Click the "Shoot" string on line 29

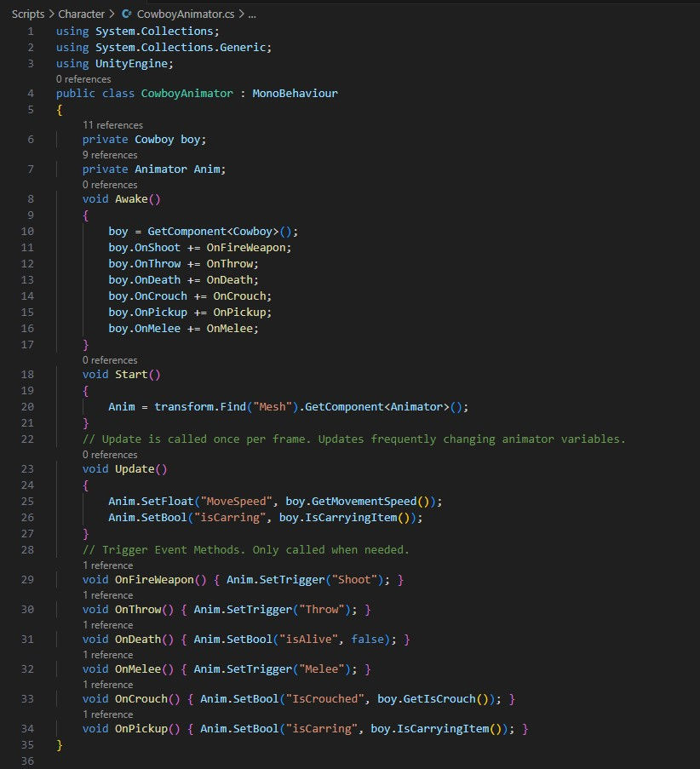pos(354,580)
